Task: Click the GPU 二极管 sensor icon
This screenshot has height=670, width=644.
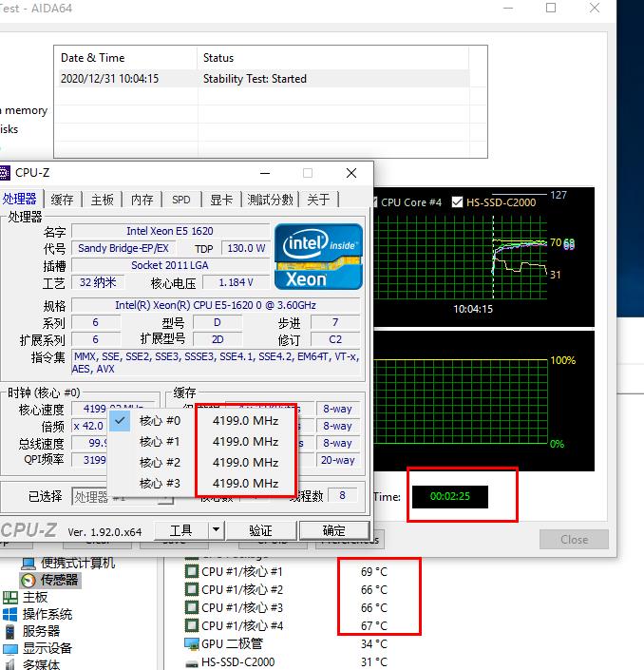Action: [193, 643]
